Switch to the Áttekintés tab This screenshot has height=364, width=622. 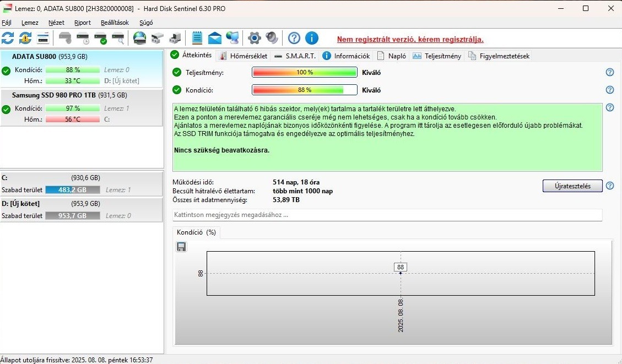[x=192, y=55]
